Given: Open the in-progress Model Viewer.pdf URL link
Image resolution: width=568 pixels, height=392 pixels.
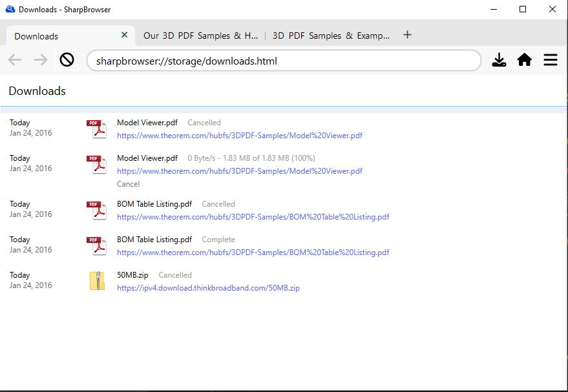Looking at the screenshot, I should [x=240, y=171].
